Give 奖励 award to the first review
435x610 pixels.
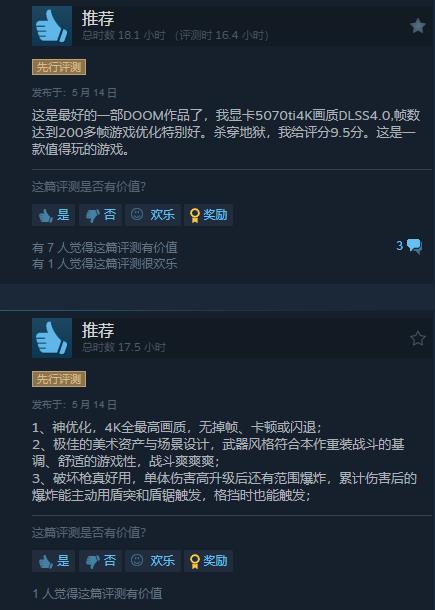click(208, 215)
